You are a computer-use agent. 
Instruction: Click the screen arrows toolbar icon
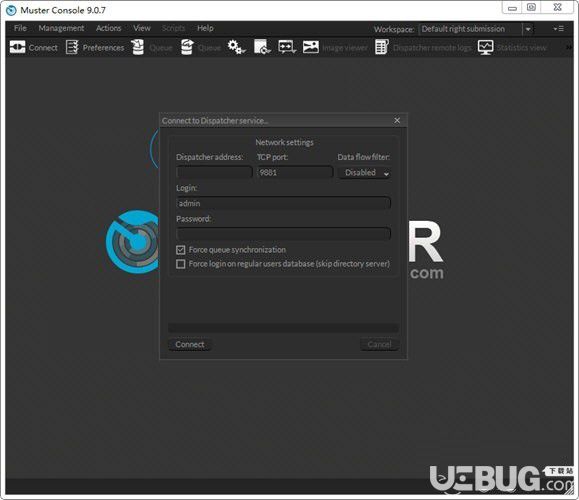pos(287,47)
